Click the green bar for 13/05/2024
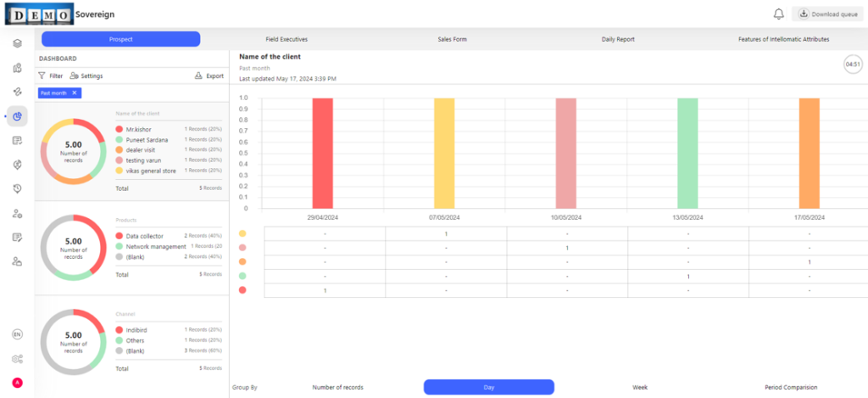This screenshot has height=398, width=868. (x=687, y=154)
